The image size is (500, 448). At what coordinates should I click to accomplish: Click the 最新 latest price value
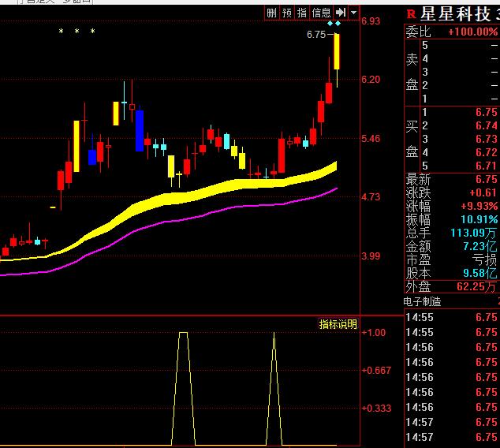click(x=487, y=179)
